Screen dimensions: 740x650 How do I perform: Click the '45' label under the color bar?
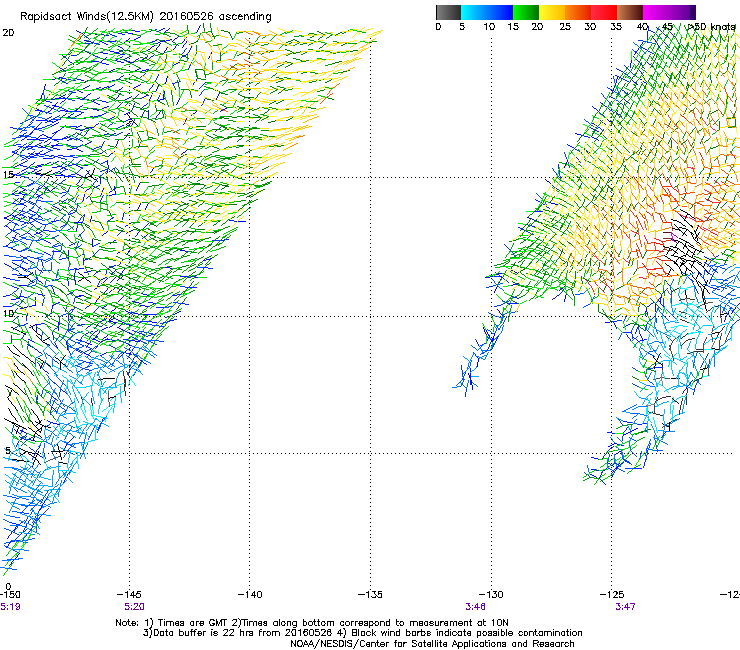[x=667, y=27]
